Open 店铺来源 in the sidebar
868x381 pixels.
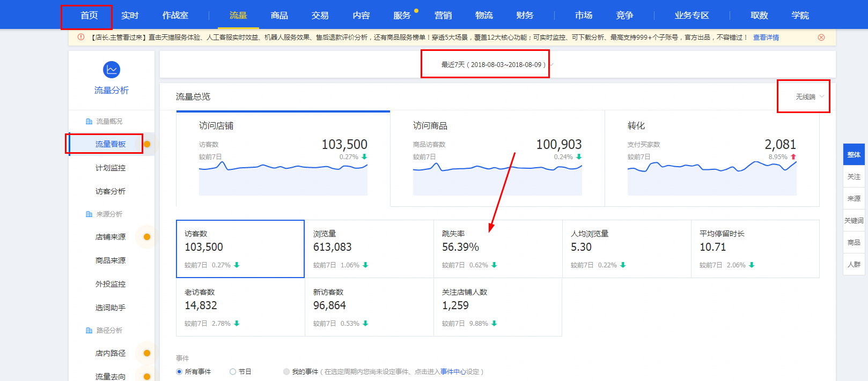pyautogui.click(x=111, y=237)
